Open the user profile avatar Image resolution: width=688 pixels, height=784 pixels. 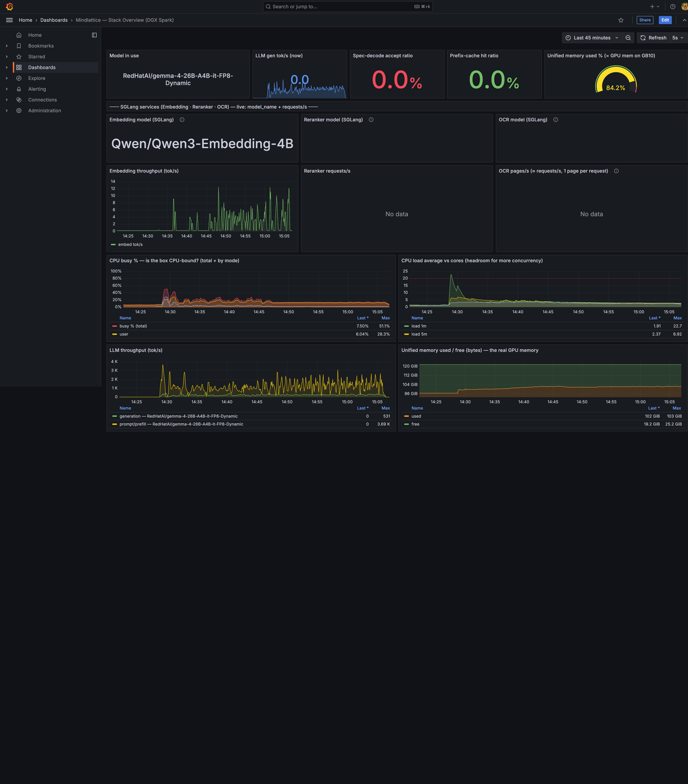[685, 7]
